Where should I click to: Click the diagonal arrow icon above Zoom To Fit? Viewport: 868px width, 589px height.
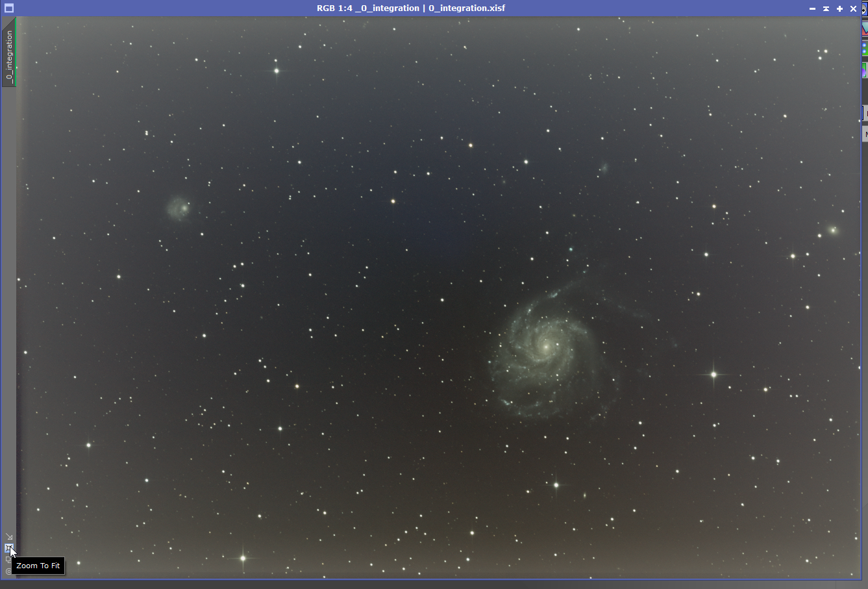pos(8,537)
